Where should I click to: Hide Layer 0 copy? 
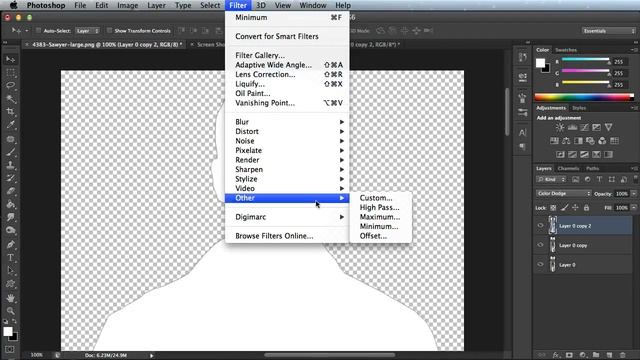pos(540,245)
